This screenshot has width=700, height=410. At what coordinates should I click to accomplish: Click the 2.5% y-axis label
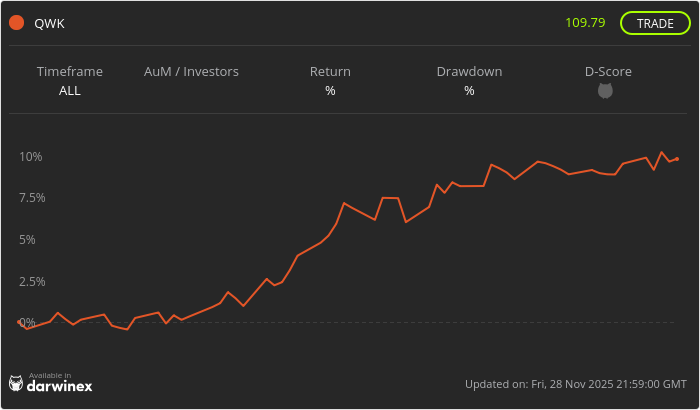30,281
